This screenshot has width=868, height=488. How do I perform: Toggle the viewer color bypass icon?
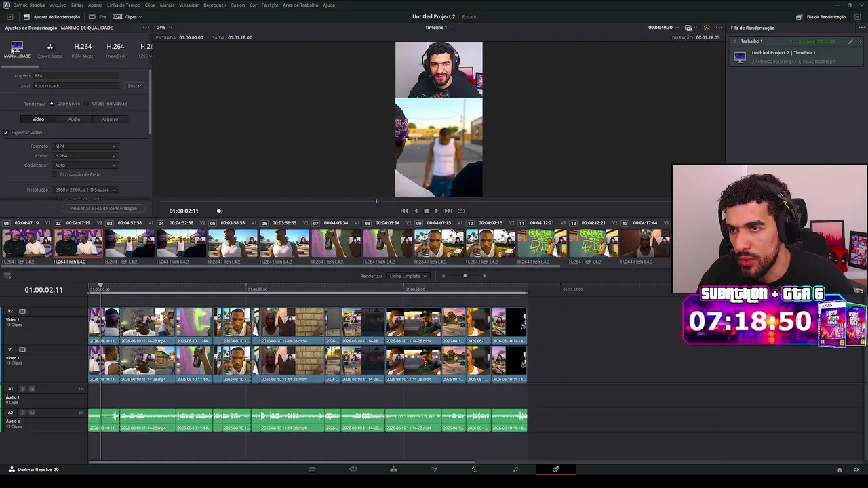[706, 28]
